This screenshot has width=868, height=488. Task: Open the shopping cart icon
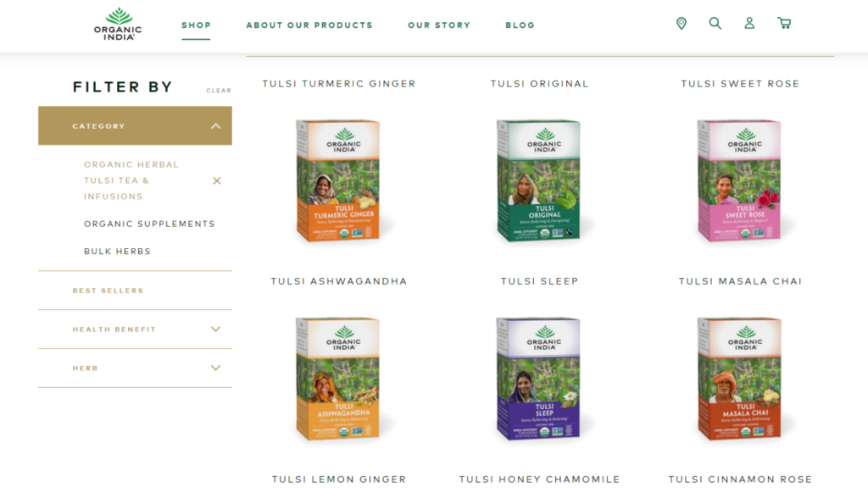784,23
